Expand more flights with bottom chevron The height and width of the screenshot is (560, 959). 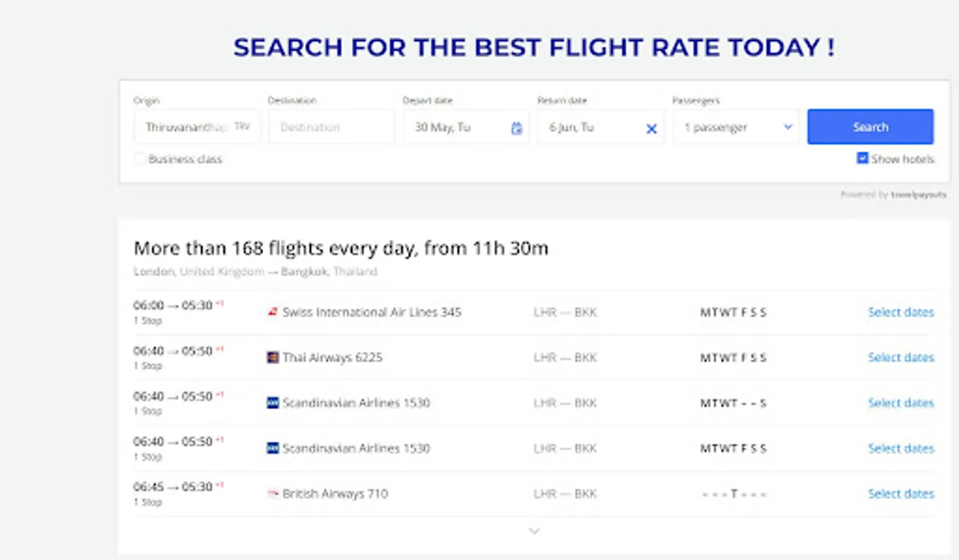(534, 531)
